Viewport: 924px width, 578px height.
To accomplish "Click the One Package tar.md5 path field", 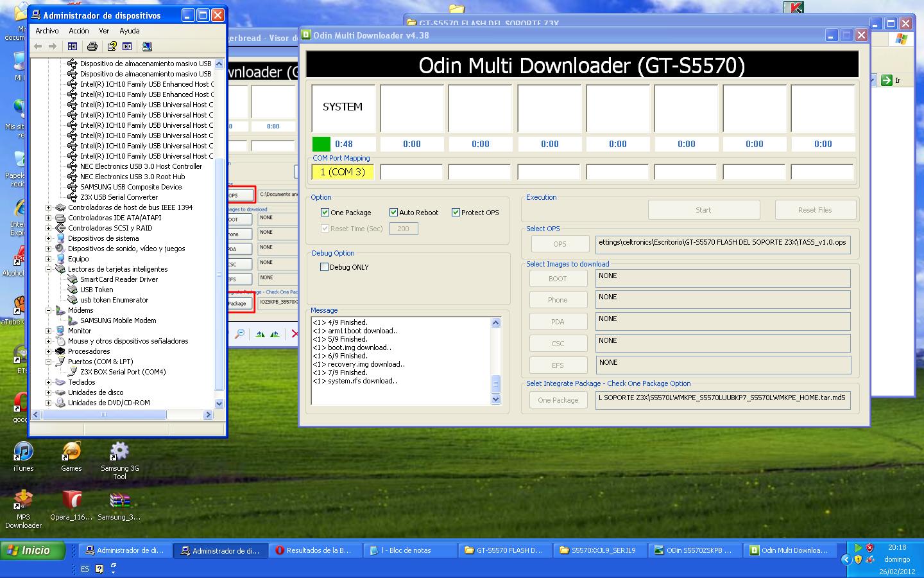I will (x=723, y=399).
